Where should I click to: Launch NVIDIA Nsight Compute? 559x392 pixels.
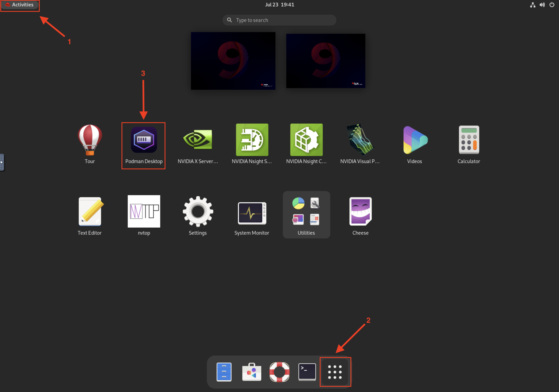pos(306,144)
